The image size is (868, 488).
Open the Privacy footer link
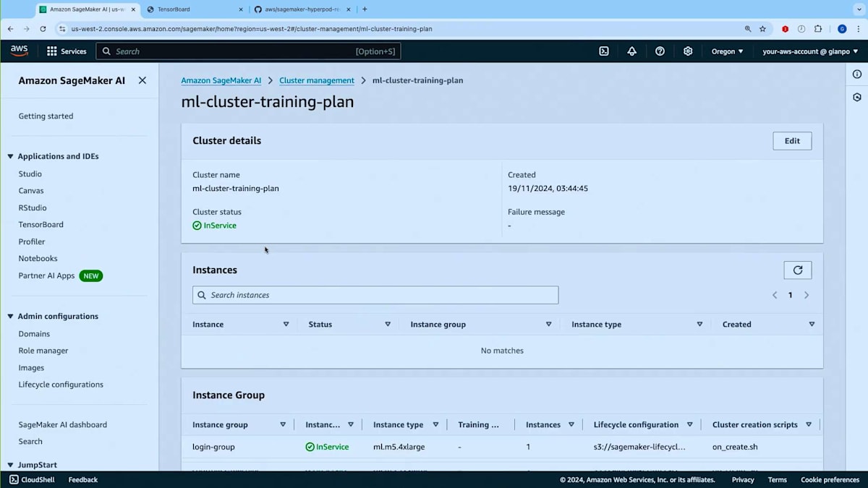coord(743,479)
